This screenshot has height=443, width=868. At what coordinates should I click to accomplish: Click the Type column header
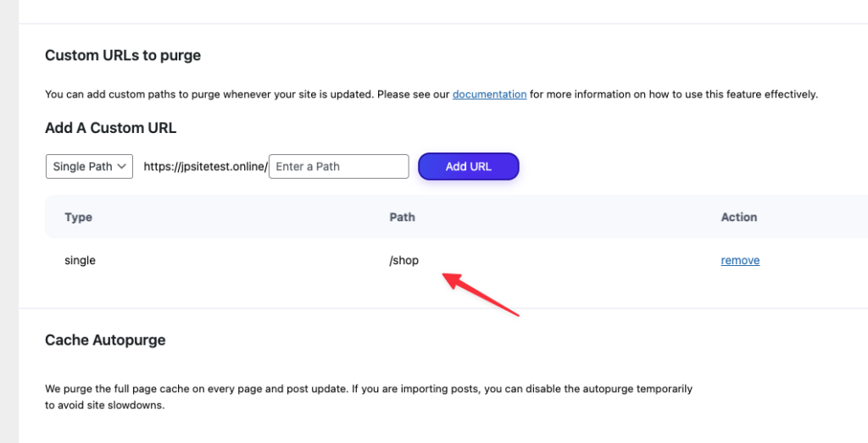pyautogui.click(x=78, y=217)
